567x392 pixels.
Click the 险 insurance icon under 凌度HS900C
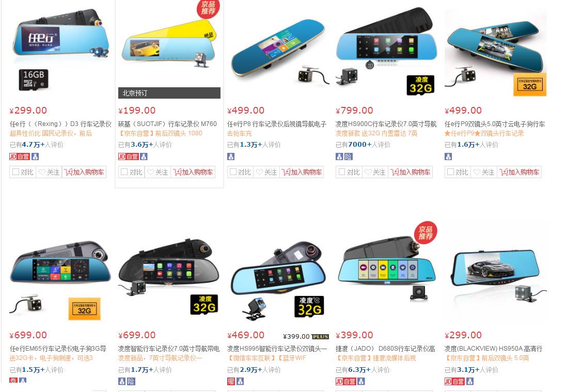point(348,156)
